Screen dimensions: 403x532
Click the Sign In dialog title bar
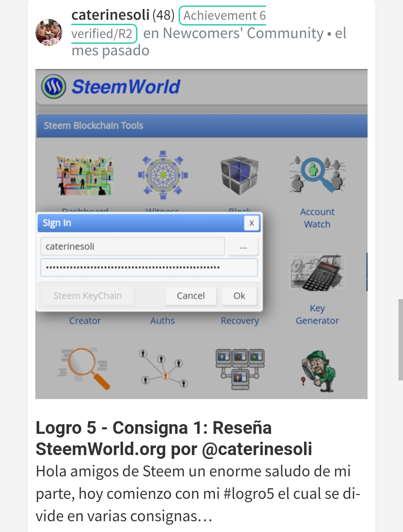tap(149, 223)
